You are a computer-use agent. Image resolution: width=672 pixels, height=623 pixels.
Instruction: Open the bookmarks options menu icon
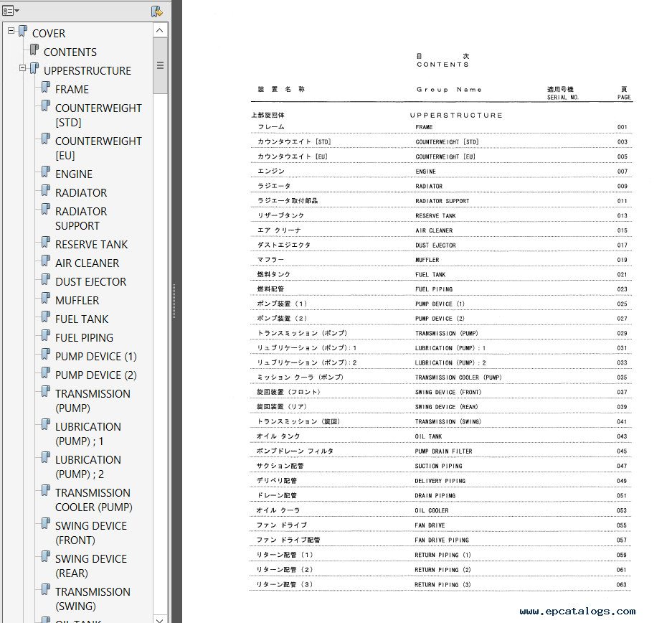(11, 11)
